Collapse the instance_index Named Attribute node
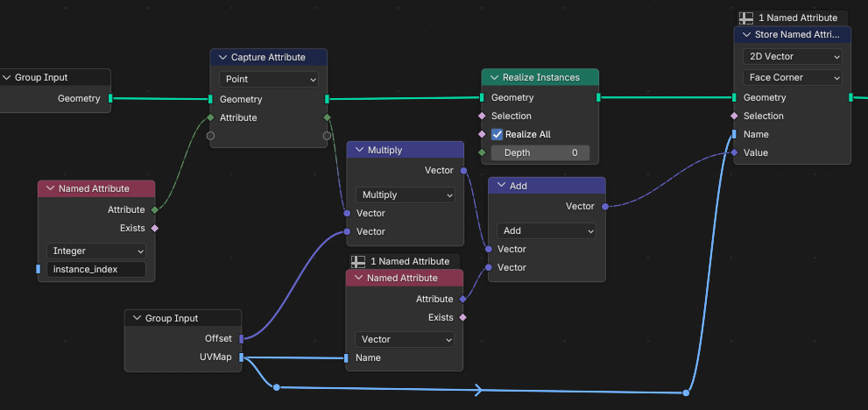 [x=51, y=189]
